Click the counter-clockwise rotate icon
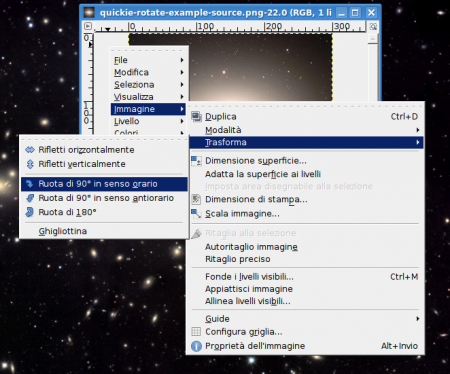This screenshot has width=450, height=374. tap(30, 198)
